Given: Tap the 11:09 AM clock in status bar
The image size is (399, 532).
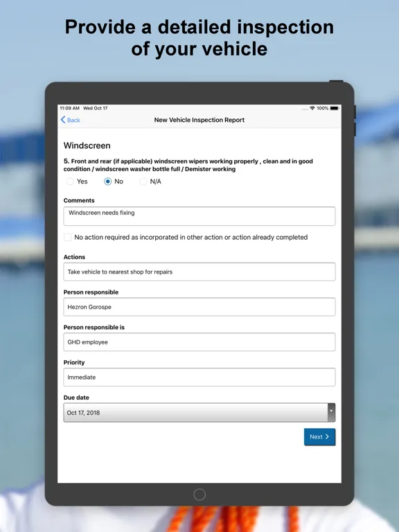Looking at the screenshot, I should pos(69,108).
